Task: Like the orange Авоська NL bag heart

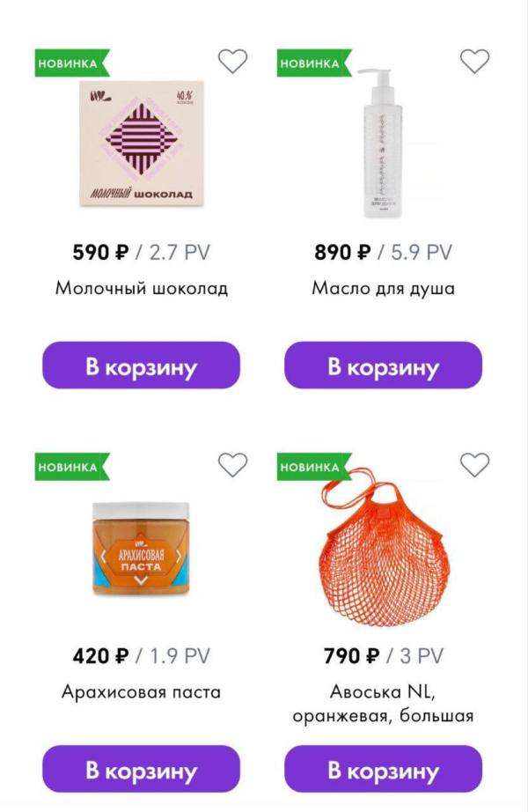Action: point(474,464)
